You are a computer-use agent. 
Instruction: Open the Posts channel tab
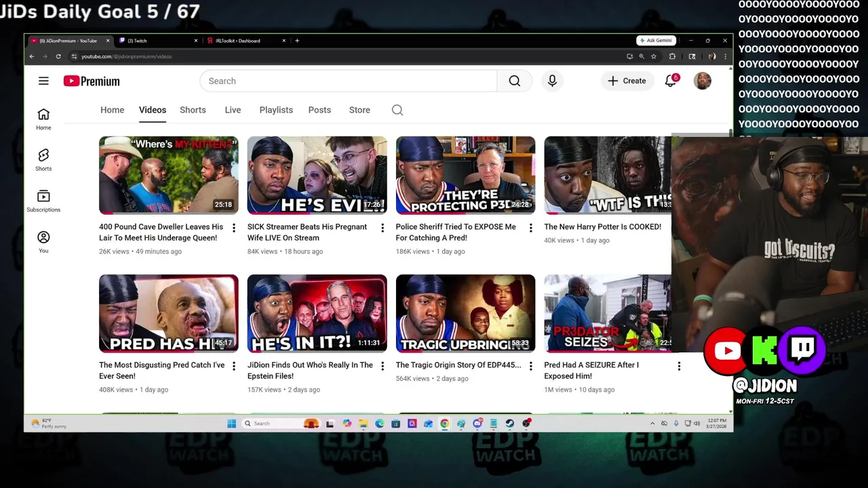click(319, 110)
